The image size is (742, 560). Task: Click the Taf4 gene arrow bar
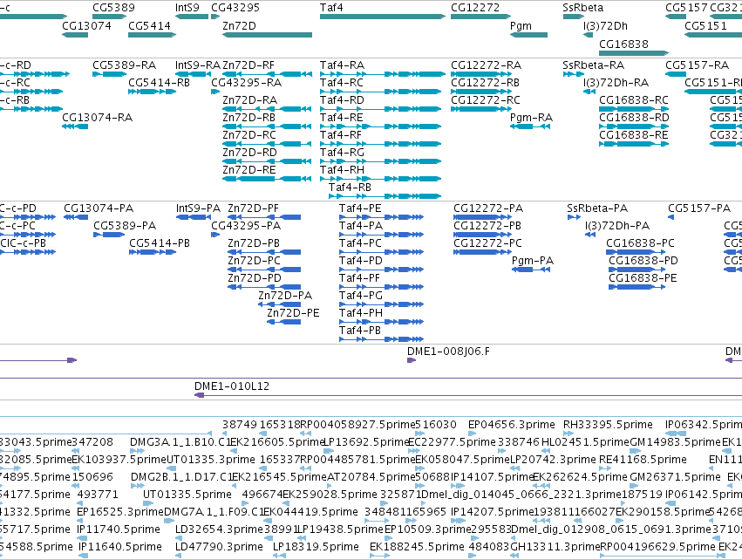(383, 17)
